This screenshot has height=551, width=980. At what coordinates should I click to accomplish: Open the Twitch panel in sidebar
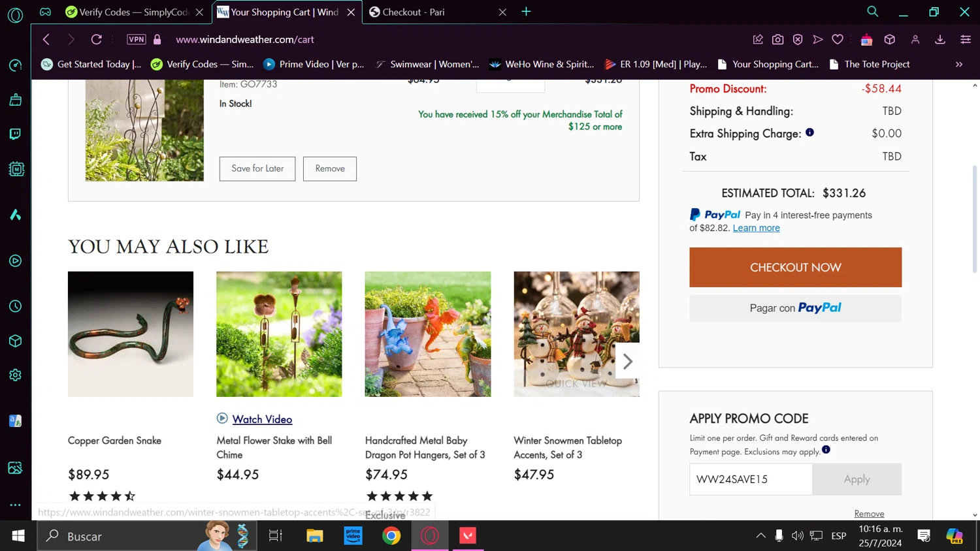click(16, 134)
